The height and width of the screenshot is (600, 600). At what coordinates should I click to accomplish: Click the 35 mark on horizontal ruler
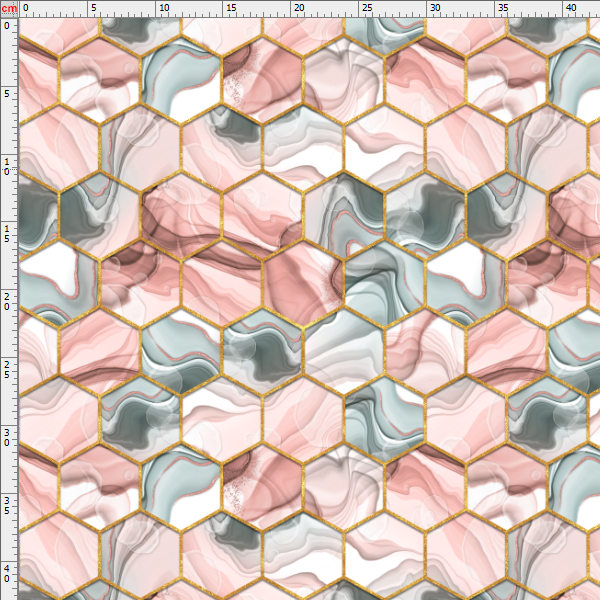coord(503,8)
